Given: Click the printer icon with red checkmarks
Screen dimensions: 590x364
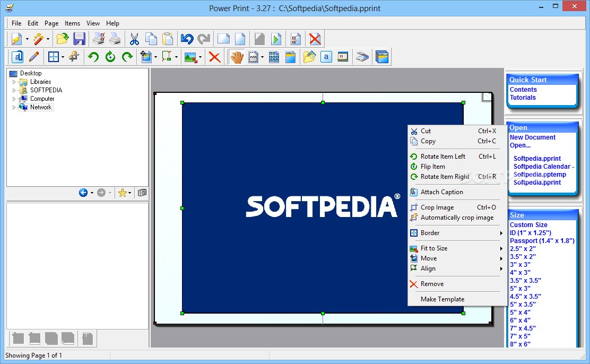Looking at the screenshot, I should 99,39.
